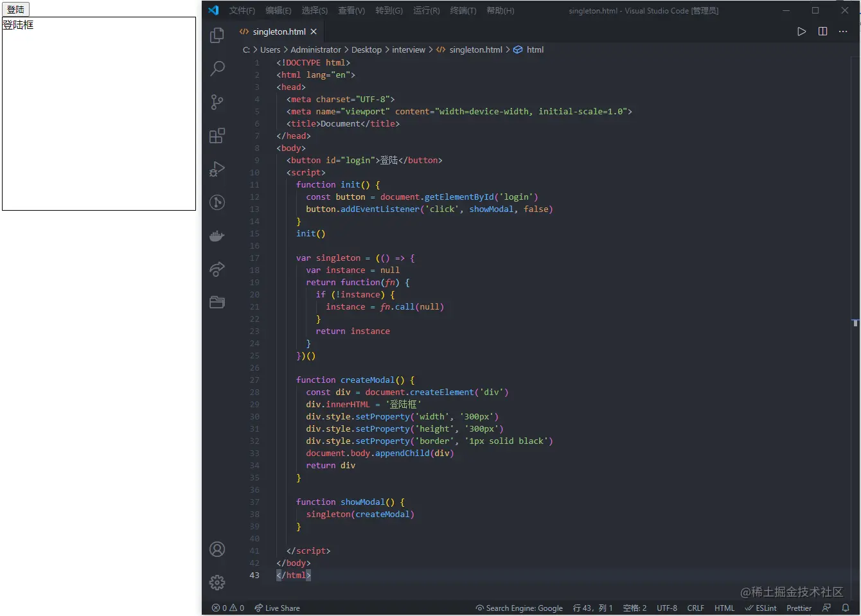This screenshot has width=861, height=616.
Task: Change line endings via CRLF
Action: [695, 608]
